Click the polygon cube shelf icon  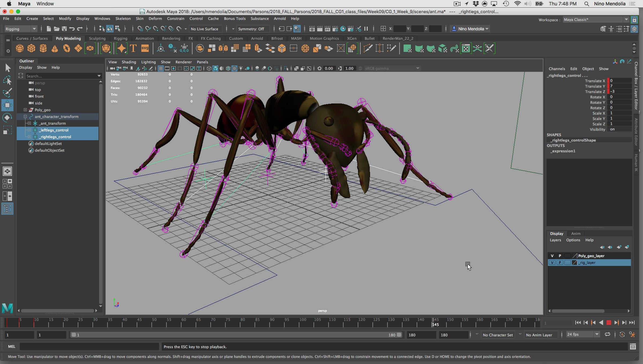(31, 48)
